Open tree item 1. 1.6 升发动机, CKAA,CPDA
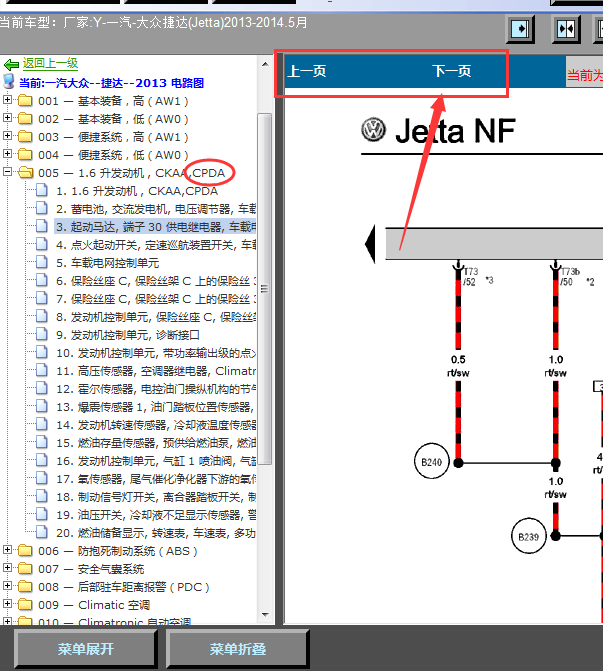Image resolution: width=603 pixels, height=671 pixels. coord(137,191)
